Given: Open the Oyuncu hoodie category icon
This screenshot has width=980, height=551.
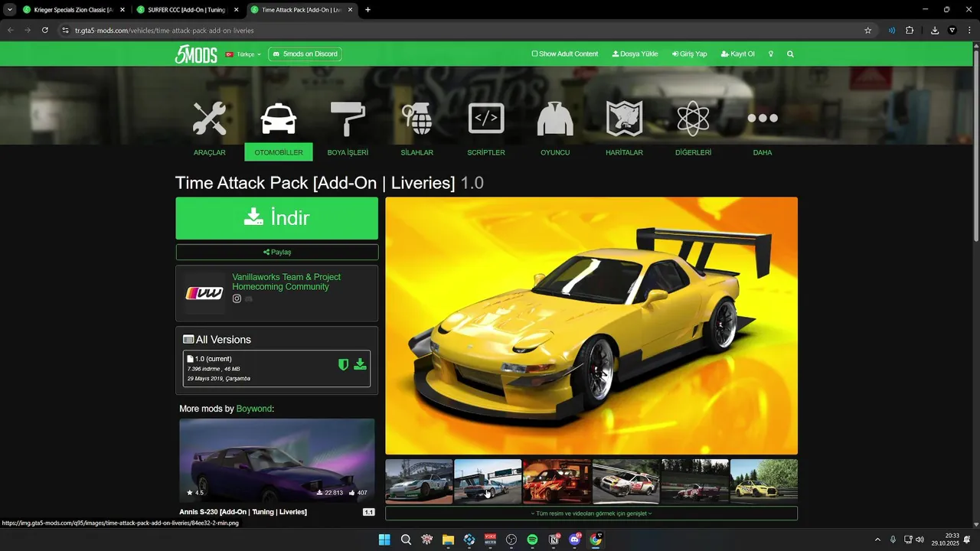Looking at the screenshot, I should click(x=555, y=119).
